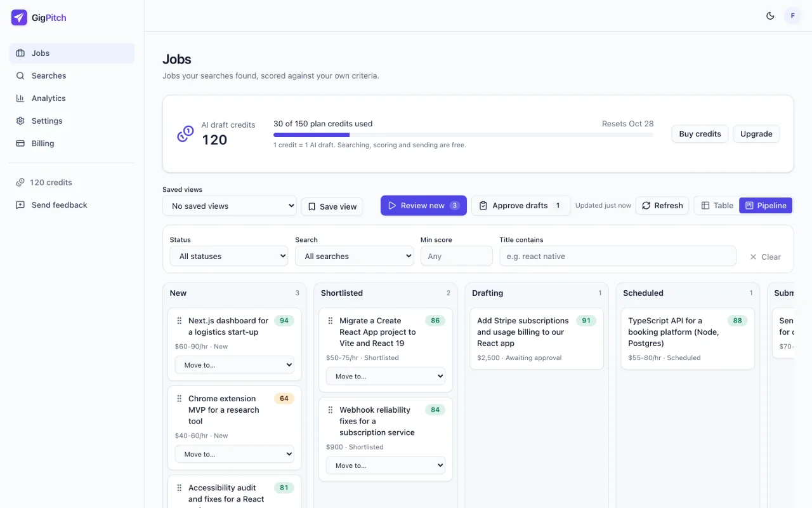Click drag handle on Migrate Create React App card
The height and width of the screenshot is (508, 812).
click(331, 321)
